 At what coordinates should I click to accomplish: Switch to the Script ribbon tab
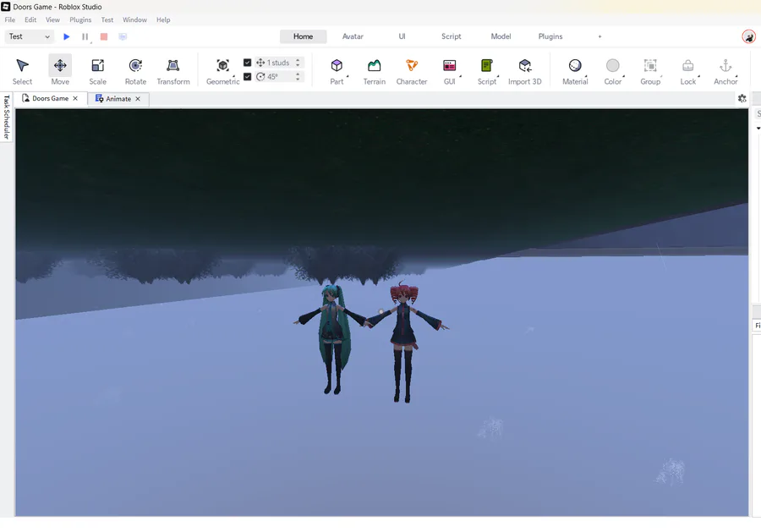(451, 36)
